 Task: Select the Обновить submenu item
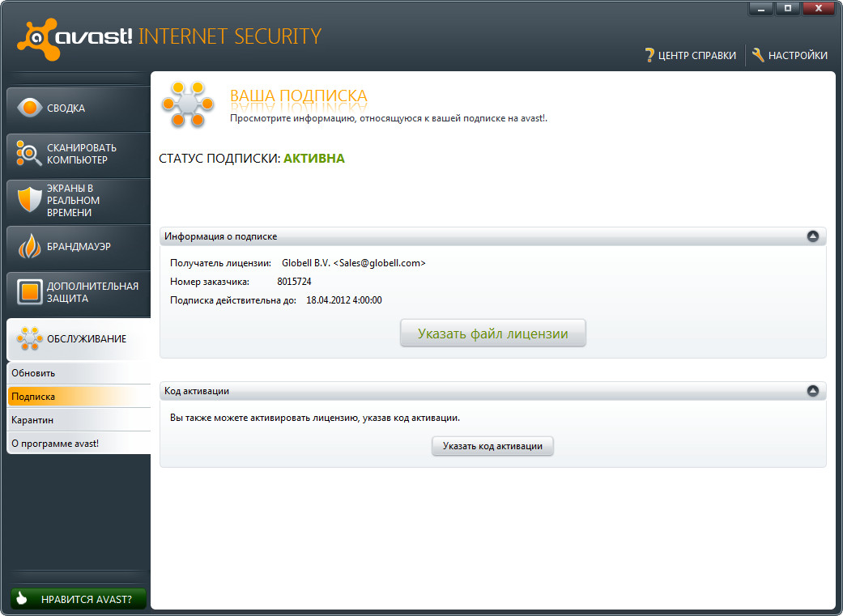click(x=79, y=373)
